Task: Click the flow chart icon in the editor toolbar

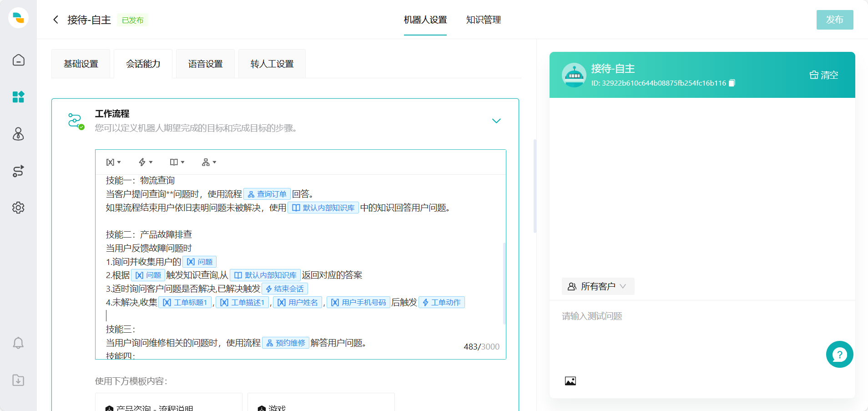Action: 206,162
